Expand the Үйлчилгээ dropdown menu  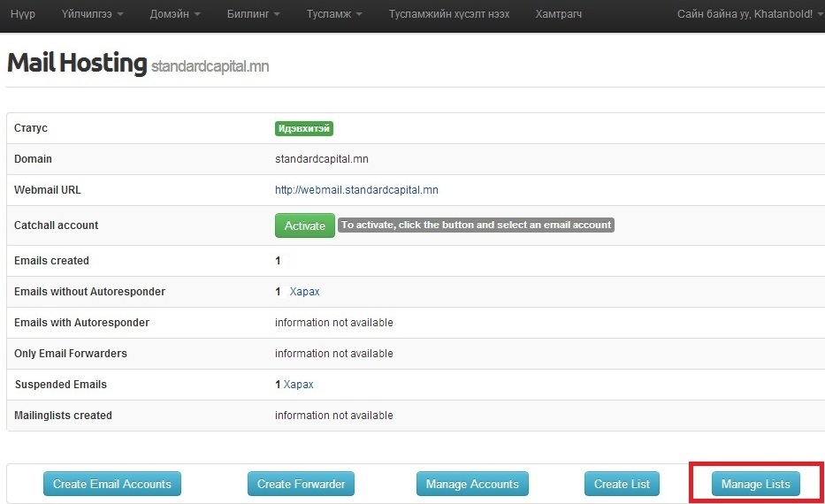pyautogui.click(x=92, y=14)
